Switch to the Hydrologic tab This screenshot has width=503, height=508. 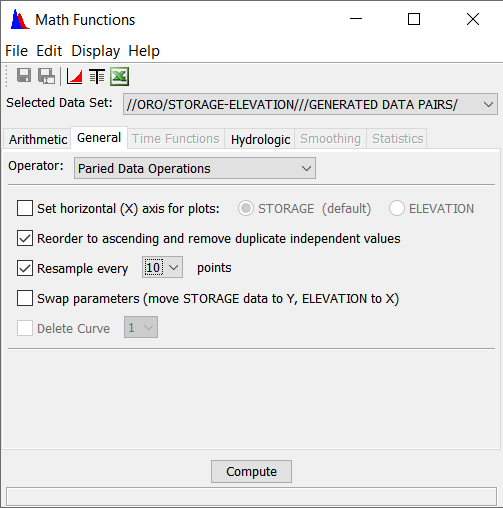click(x=260, y=139)
